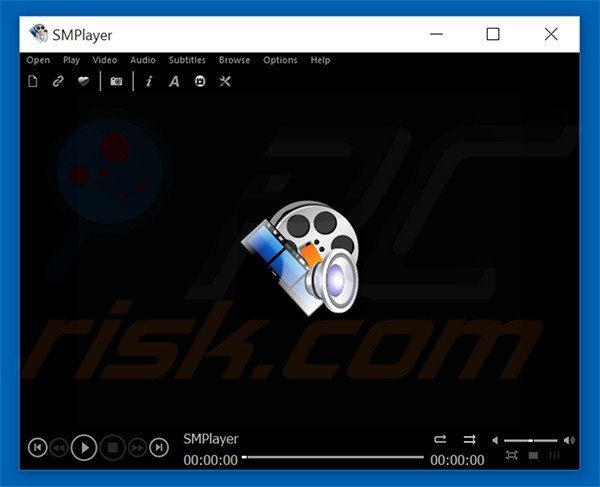Click the SMPlayer film reel logo in the video area
Screen dimensions: 600x487
[300, 258]
